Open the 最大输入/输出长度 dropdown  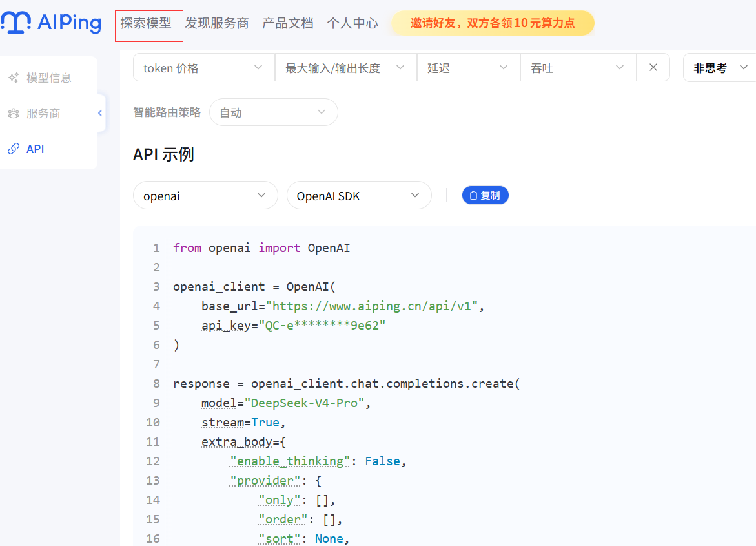pyautogui.click(x=345, y=68)
